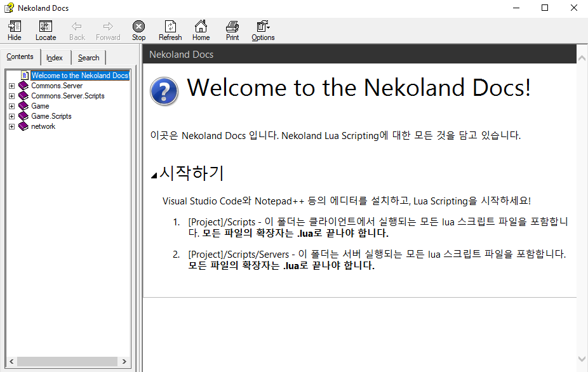The width and height of the screenshot is (588, 372).
Task: Click the purple book icon beside Game
Action: point(23,106)
